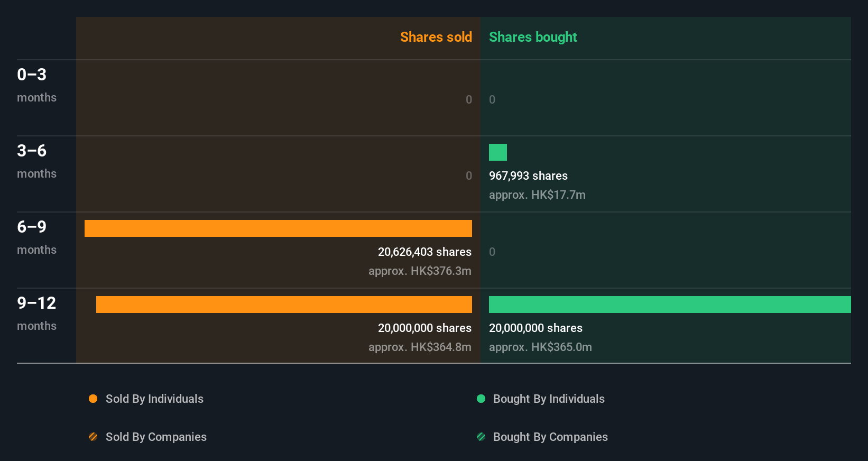Click the 6–9 months row label
868x461 pixels.
36,237
